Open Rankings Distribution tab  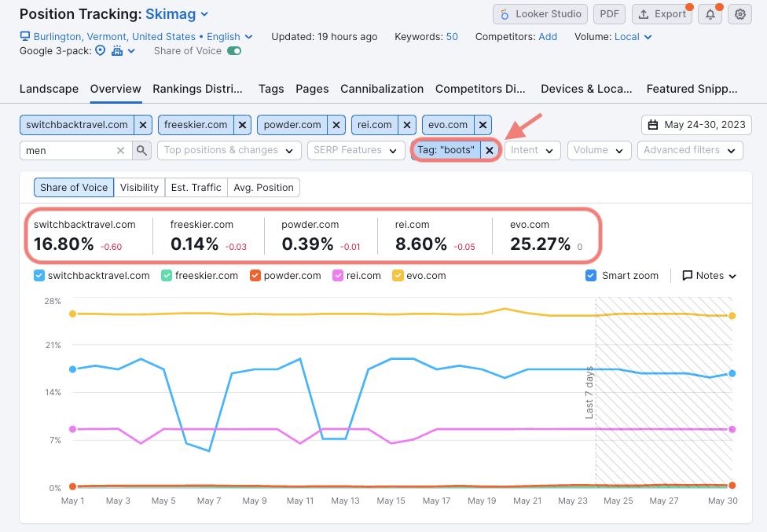tap(197, 89)
